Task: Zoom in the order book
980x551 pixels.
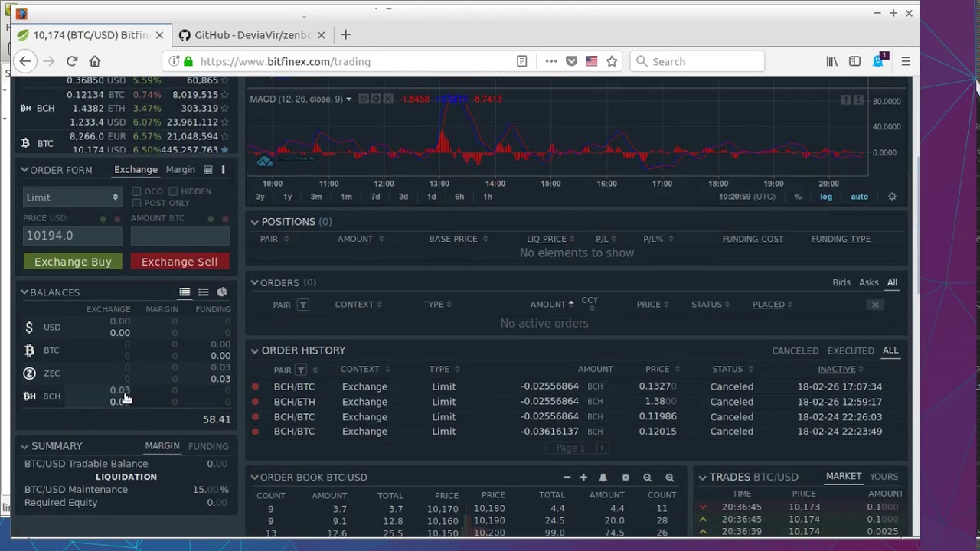Action: click(669, 478)
